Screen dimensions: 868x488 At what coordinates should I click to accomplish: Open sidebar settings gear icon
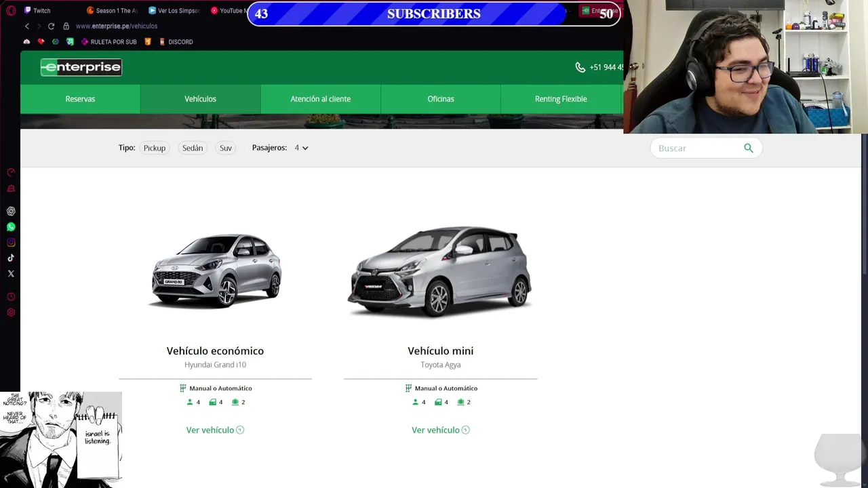point(11,312)
